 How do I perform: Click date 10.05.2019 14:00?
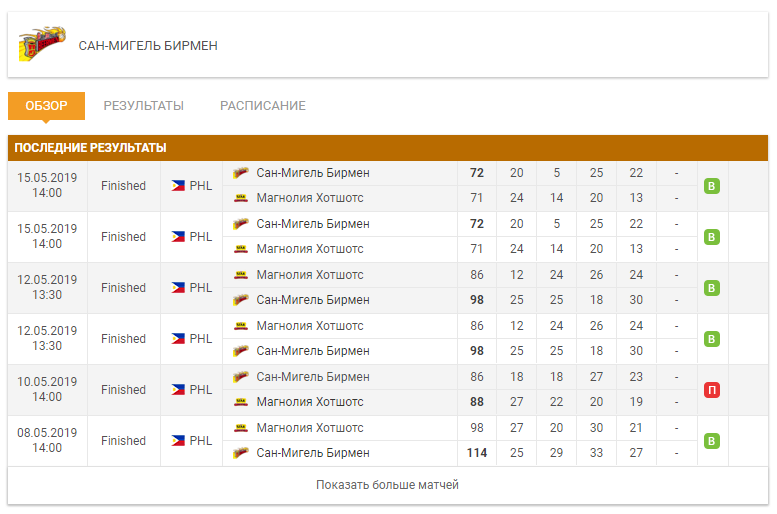pyautogui.click(x=47, y=389)
